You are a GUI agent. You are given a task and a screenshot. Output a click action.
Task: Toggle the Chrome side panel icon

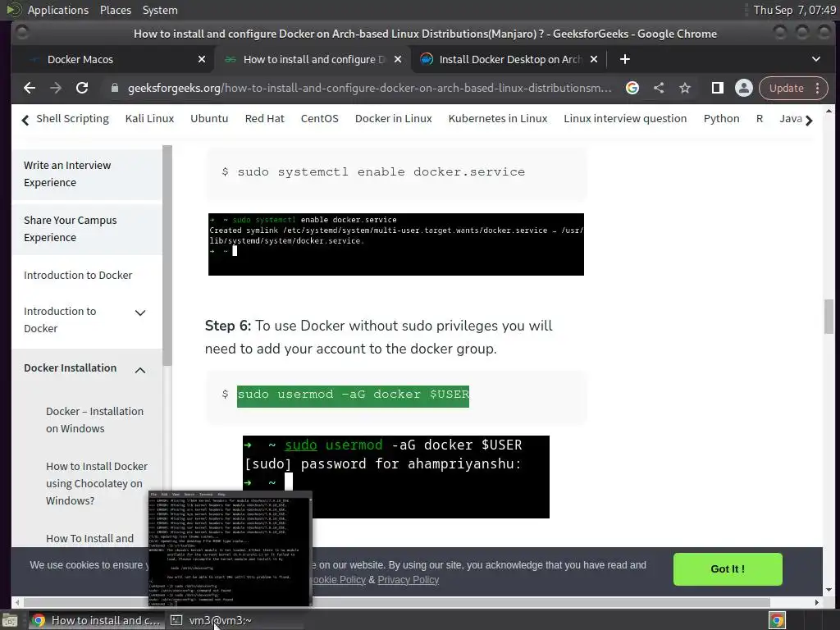pos(717,88)
